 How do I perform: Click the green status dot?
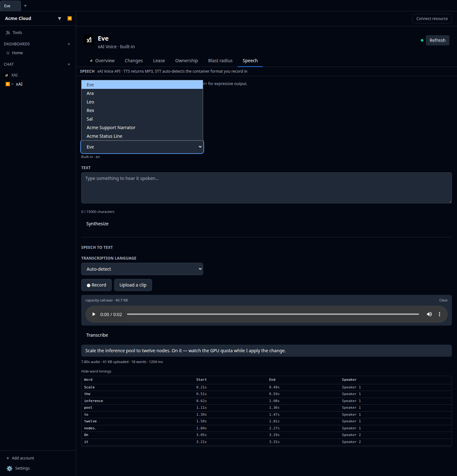click(422, 40)
